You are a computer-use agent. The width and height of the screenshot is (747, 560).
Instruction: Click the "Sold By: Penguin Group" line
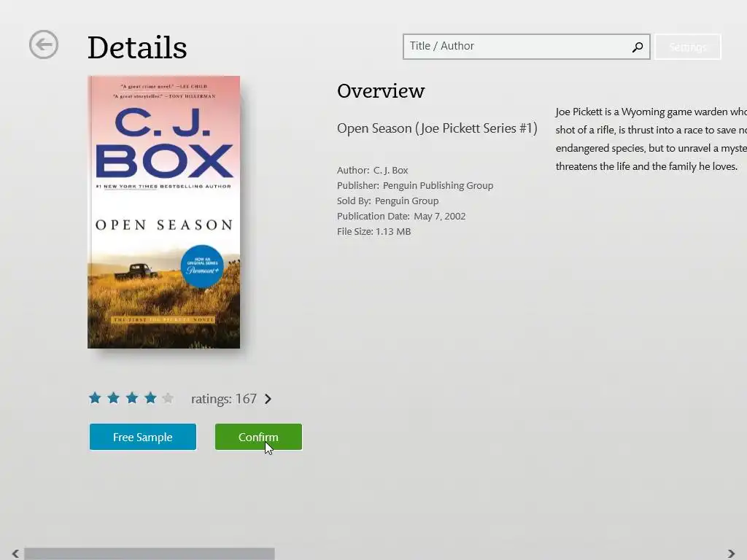(388, 201)
